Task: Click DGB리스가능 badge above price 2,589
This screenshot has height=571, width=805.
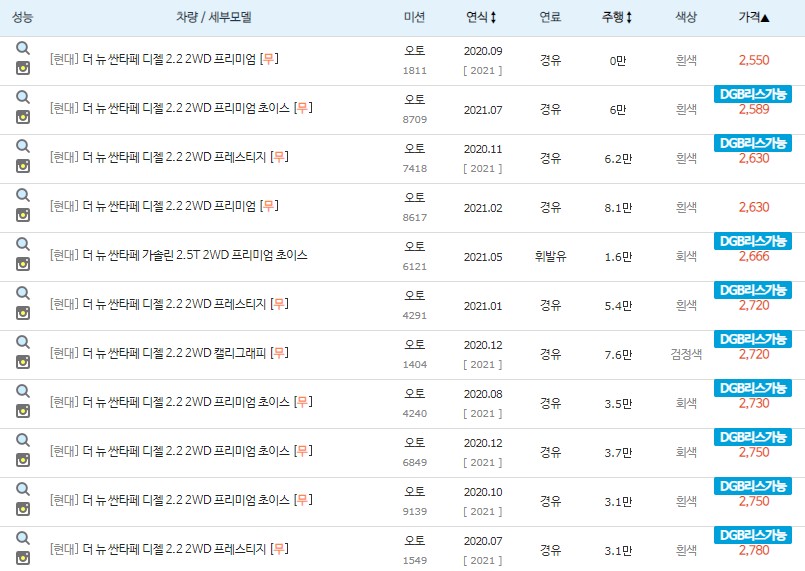Action: pyautogui.click(x=753, y=94)
